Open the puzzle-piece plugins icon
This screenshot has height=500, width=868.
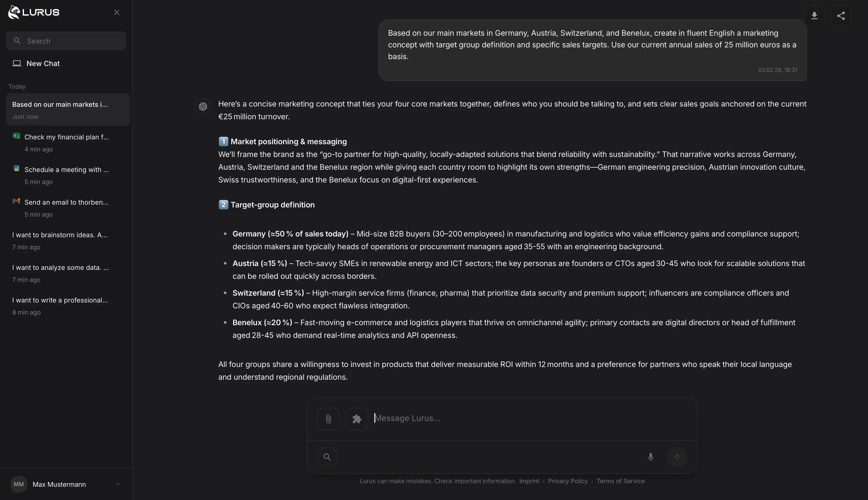pos(357,419)
